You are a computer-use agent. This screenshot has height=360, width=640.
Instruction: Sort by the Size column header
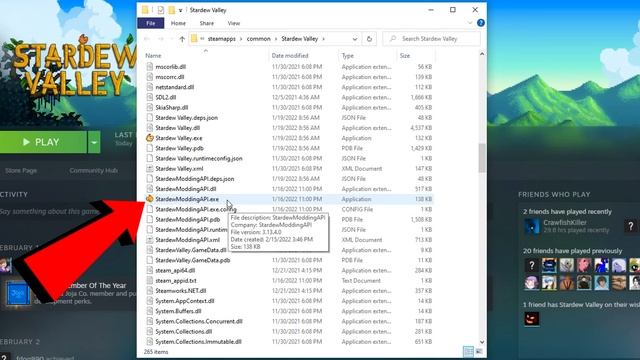404,56
